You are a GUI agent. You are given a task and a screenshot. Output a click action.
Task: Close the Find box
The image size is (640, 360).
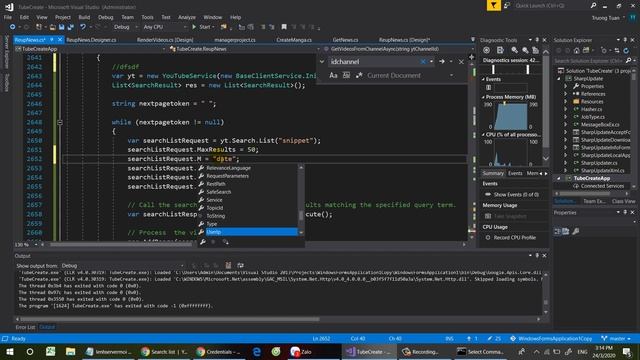(x=461, y=62)
